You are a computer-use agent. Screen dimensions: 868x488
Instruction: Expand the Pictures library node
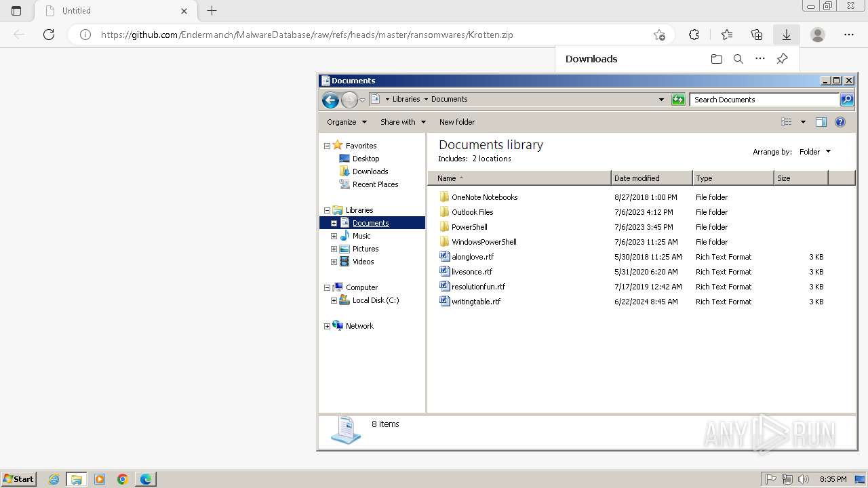click(x=334, y=249)
